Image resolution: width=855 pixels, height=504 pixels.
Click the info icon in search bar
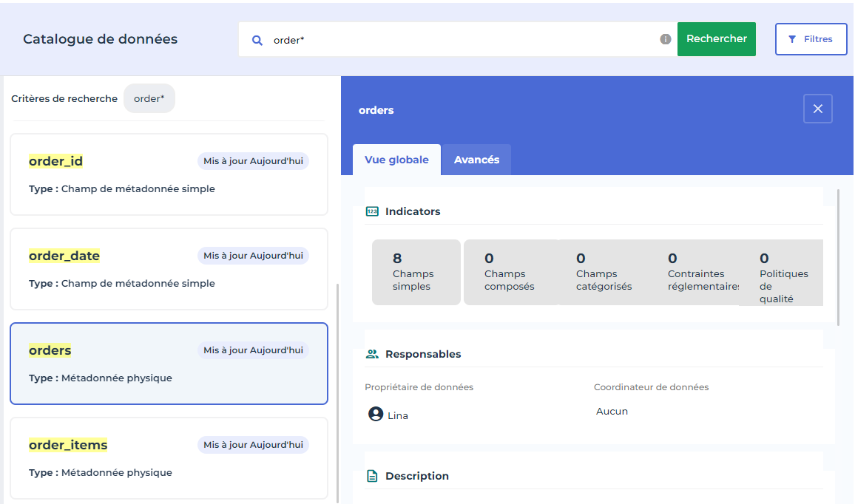tap(666, 39)
